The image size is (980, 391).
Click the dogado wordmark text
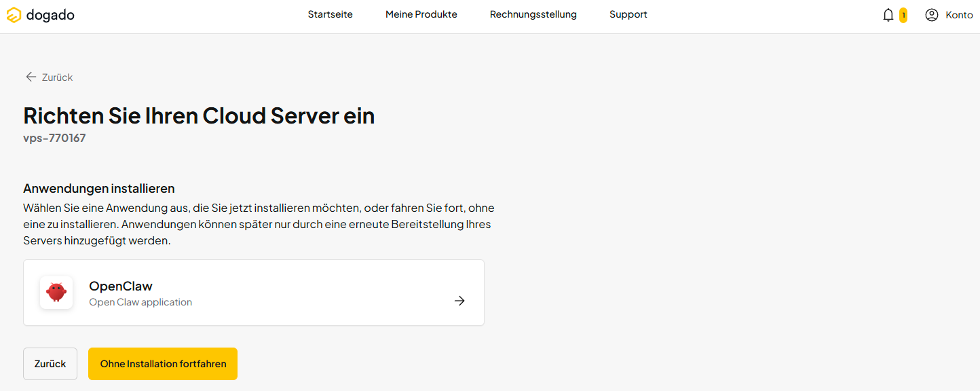pos(50,15)
